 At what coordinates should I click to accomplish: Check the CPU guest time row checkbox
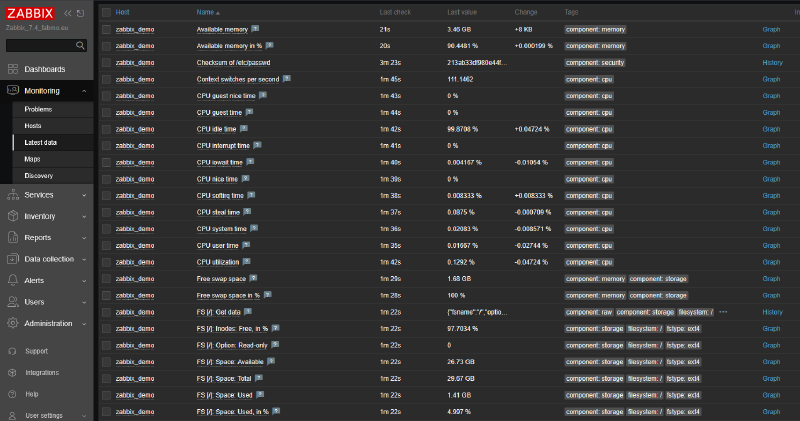pyautogui.click(x=106, y=113)
